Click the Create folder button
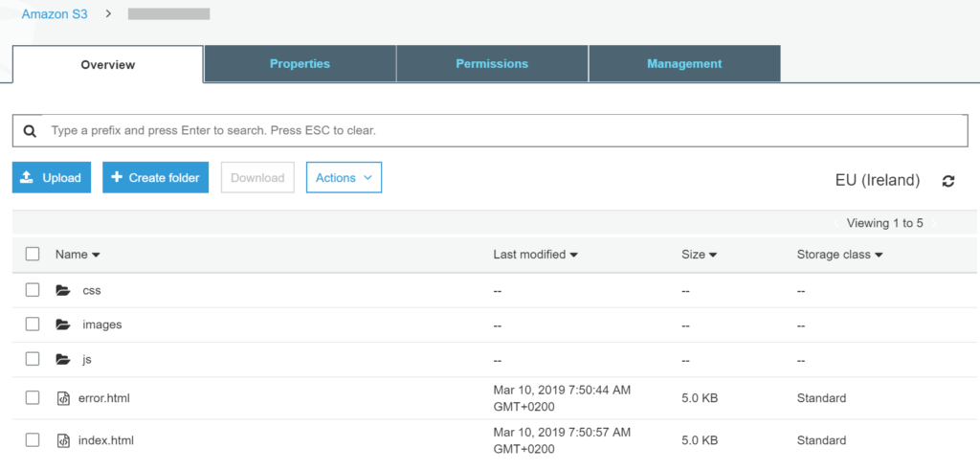 (156, 177)
